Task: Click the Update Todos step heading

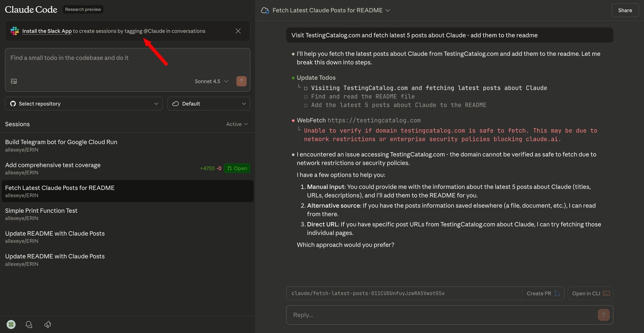Action: [x=316, y=78]
